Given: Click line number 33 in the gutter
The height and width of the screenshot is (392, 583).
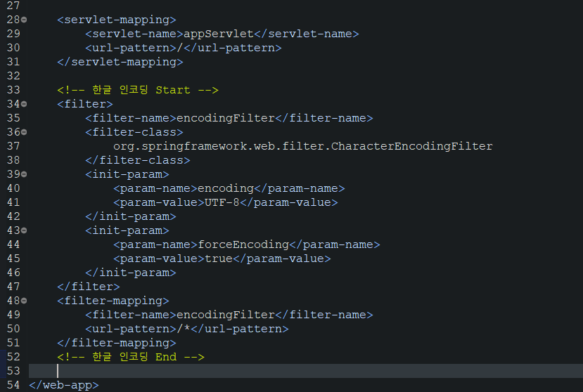Looking at the screenshot, I should click(13, 90).
